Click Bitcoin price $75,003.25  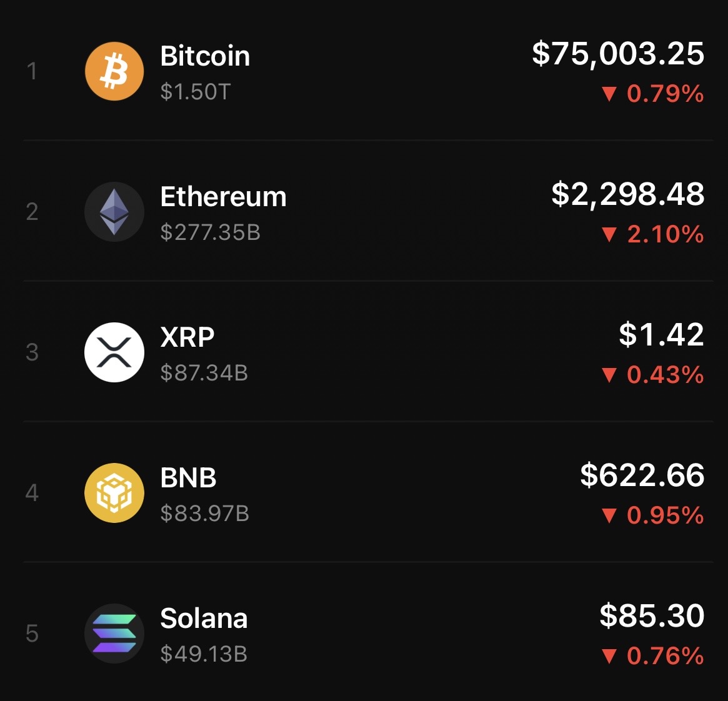pos(618,54)
